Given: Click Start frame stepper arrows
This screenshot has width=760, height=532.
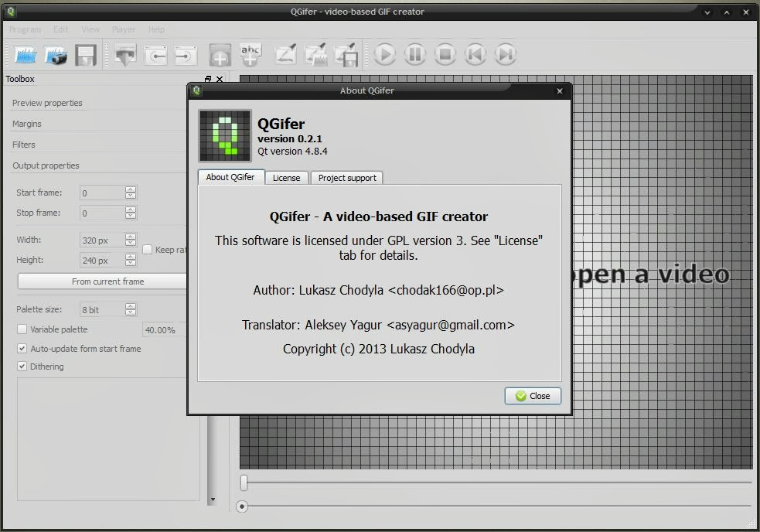Looking at the screenshot, I should click(x=131, y=193).
